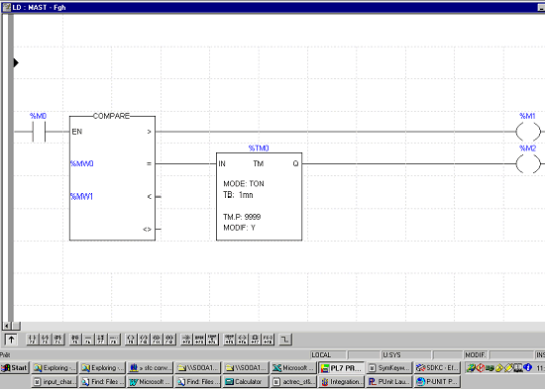Choose the F4 rising edge contact tool

tap(58, 340)
